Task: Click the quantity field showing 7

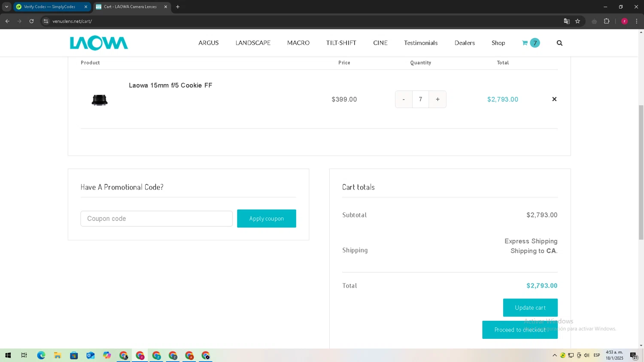Action: pyautogui.click(x=421, y=99)
